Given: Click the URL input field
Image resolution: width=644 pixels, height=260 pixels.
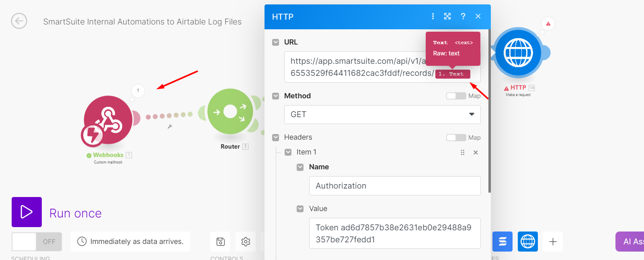Looking at the screenshot, I should click(x=382, y=67).
